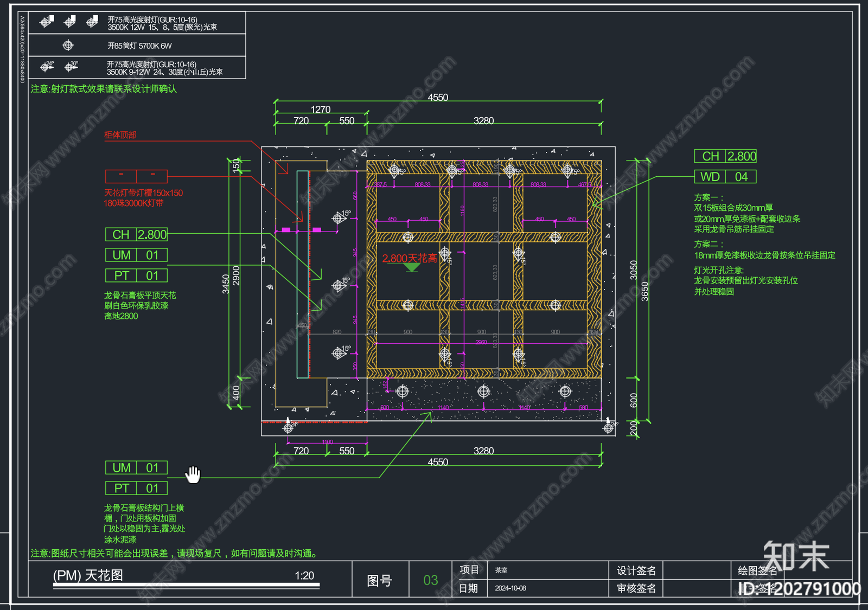Click the 1270 dimension value
This screenshot has width=868, height=610.
[x=321, y=110]
